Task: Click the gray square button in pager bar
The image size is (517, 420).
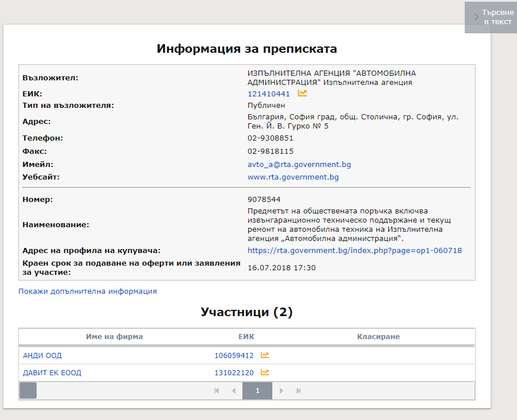Action: (28, 391)
